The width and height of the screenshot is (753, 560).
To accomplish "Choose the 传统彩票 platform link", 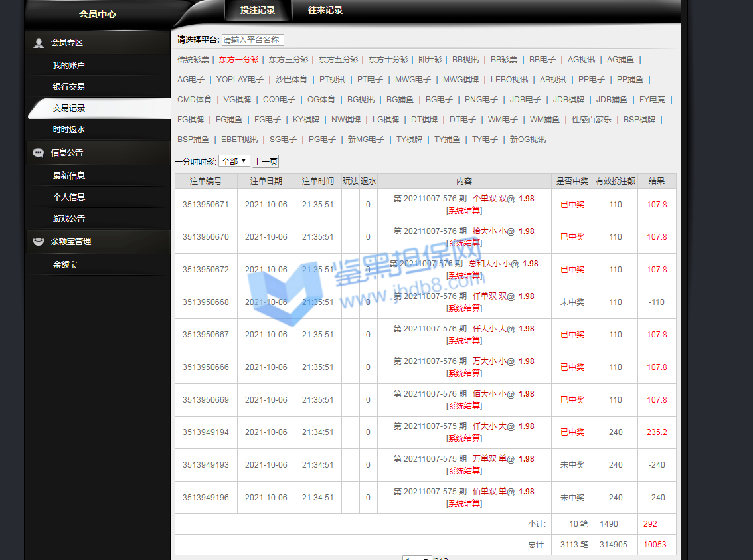I will 193,60.
